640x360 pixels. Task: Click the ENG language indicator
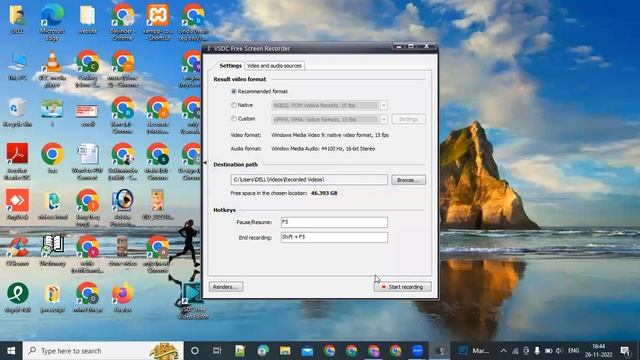coord(573,351)
